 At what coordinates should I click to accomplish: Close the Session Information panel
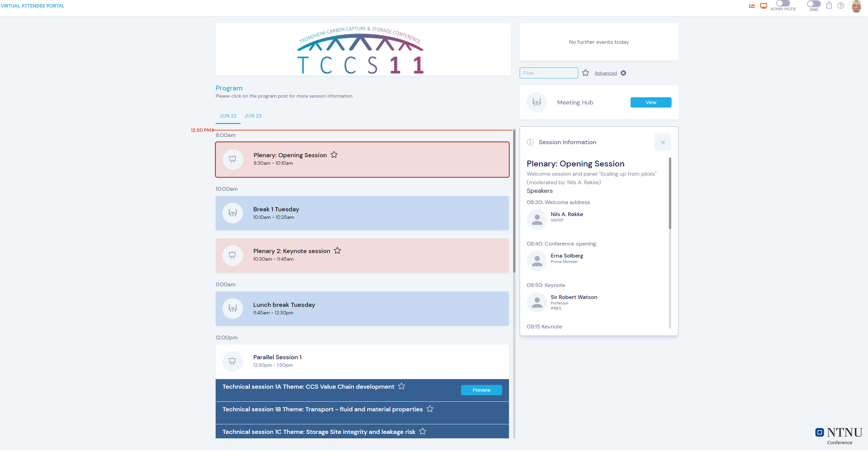pos(663,142)
